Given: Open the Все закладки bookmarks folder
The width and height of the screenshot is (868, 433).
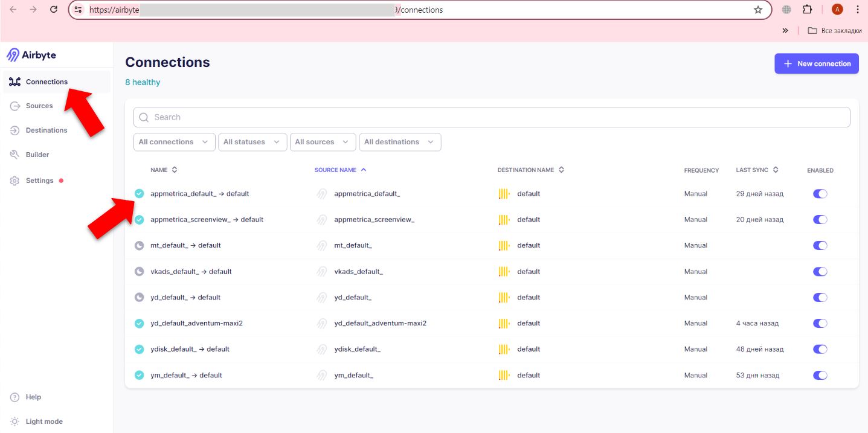Looking at the screenshot, I should [835, 30].
